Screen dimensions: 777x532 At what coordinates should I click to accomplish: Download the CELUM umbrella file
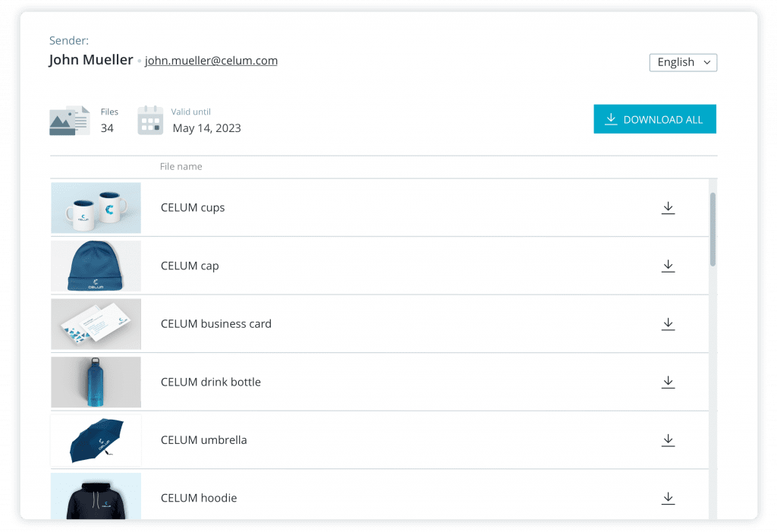click(668, 439)
